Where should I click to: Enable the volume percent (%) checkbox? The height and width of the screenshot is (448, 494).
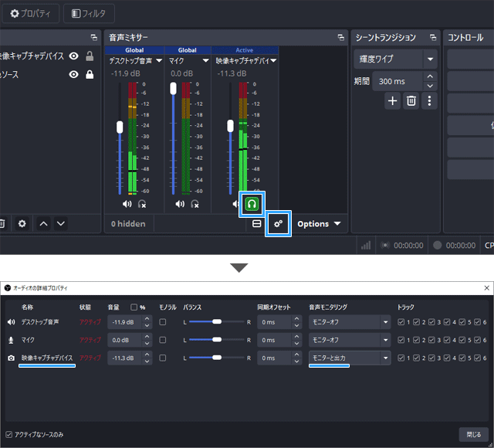tap(134, 307)
